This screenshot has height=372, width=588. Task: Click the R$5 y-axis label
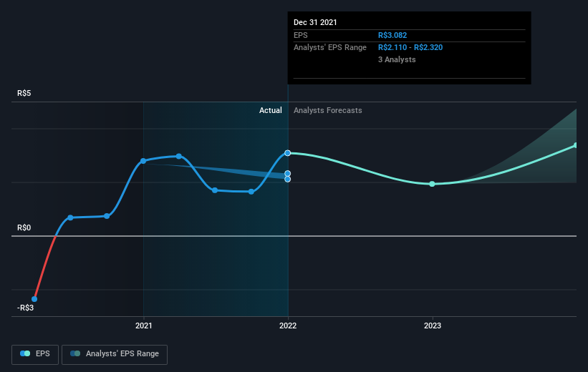click(x=24, y=93)
